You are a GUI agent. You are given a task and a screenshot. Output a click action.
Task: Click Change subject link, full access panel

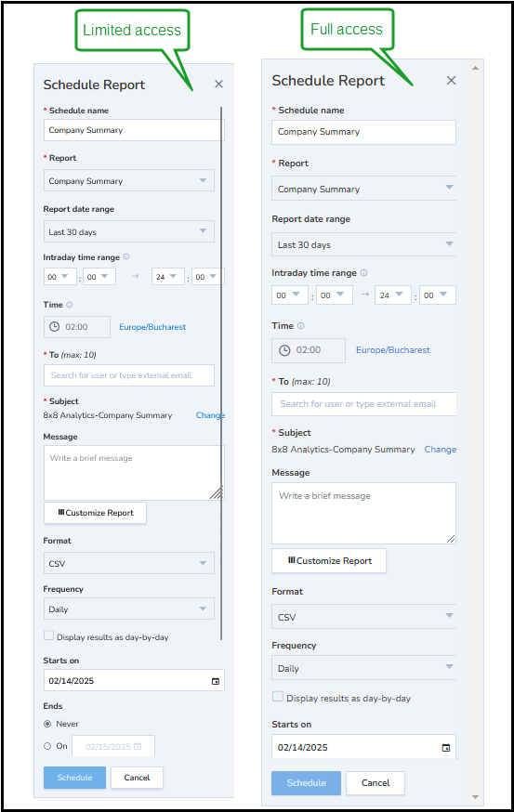[441, 450]
